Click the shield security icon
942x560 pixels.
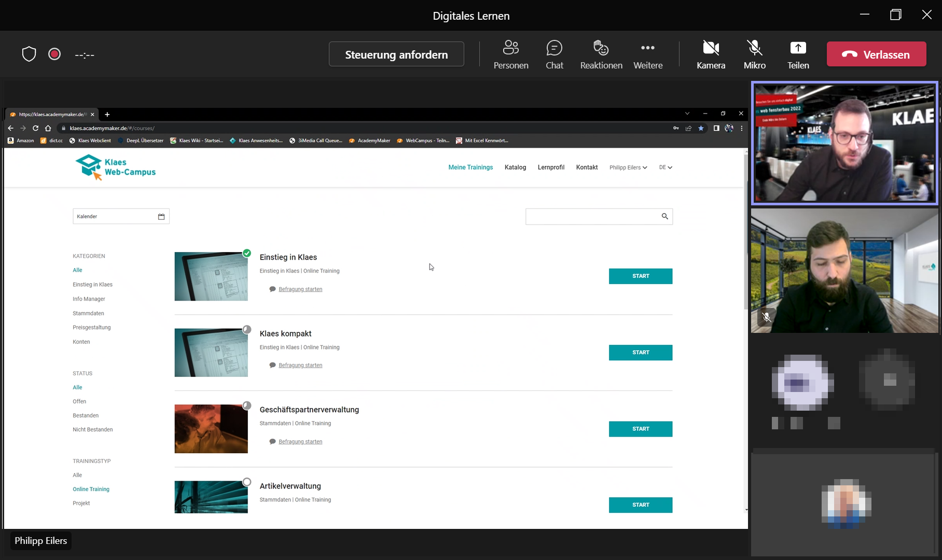pos(29,54)
